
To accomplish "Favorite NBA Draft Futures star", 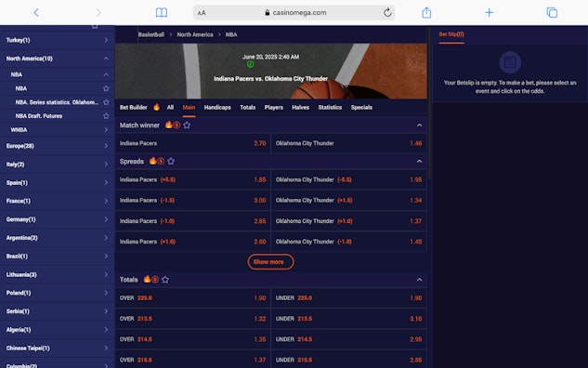I will [x=106, y=116].
